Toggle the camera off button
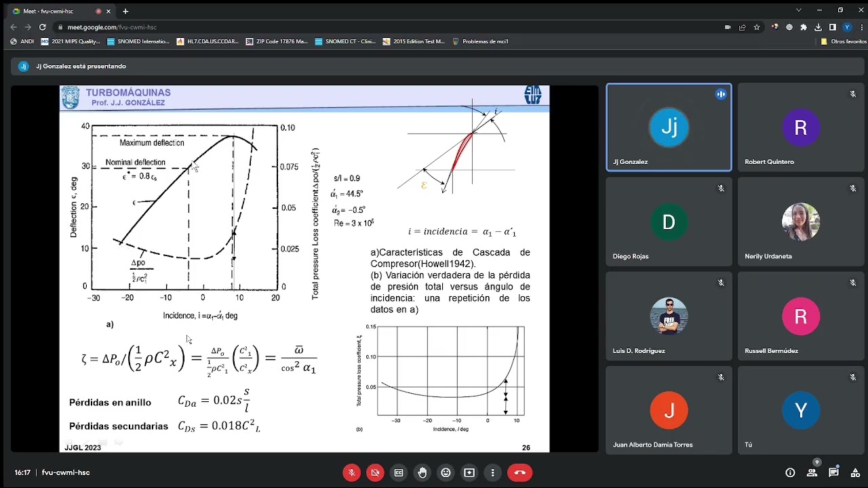 (375, 473)
